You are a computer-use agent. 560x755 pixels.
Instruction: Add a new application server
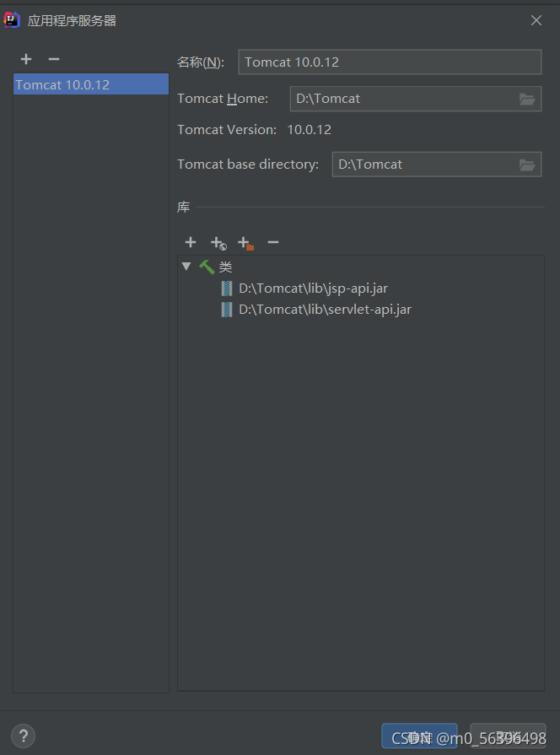click(25, 59)
